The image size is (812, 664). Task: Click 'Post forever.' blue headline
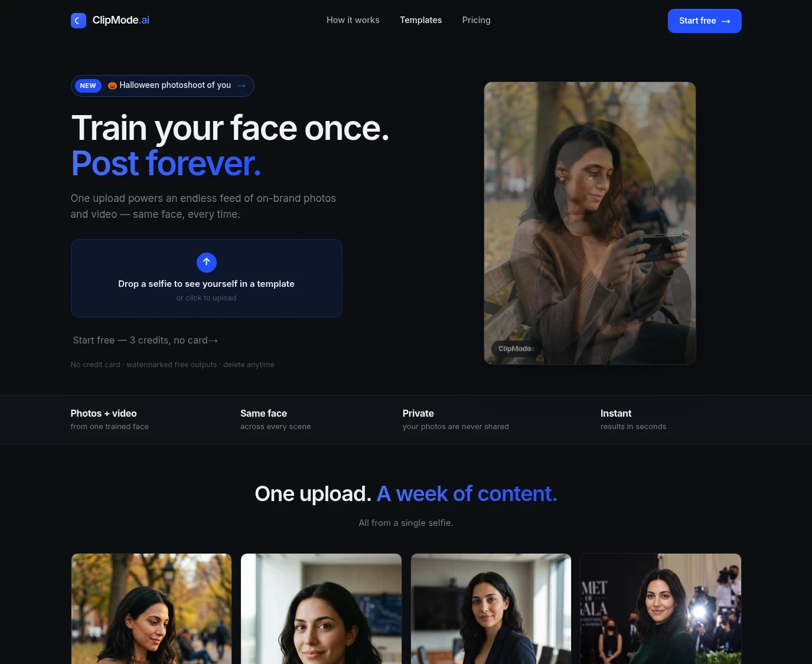(166, 163)
